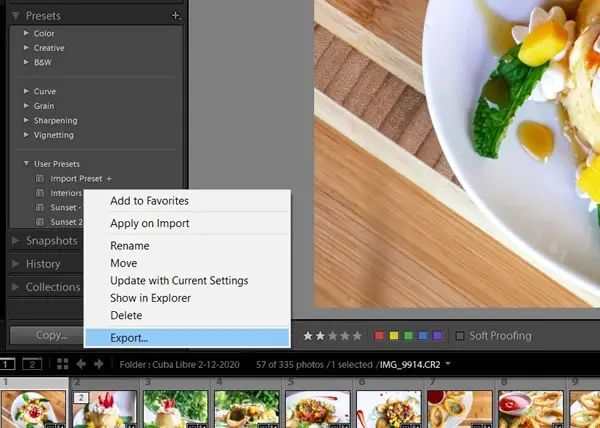The image size is (600, 428).
Task: Expand the Vignetting preset group
Action: [26, 135]
